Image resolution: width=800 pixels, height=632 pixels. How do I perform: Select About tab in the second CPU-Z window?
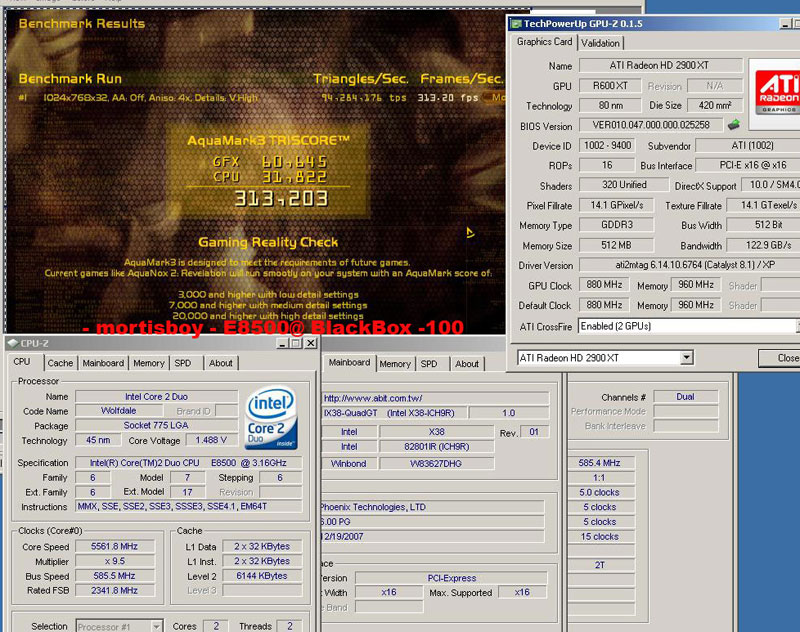tap(467, 364)
